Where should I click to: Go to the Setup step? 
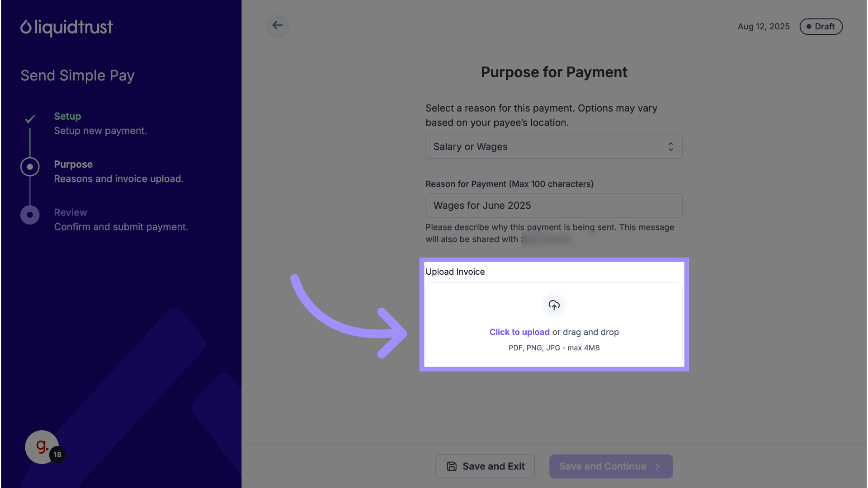click(x=67, y=116)
